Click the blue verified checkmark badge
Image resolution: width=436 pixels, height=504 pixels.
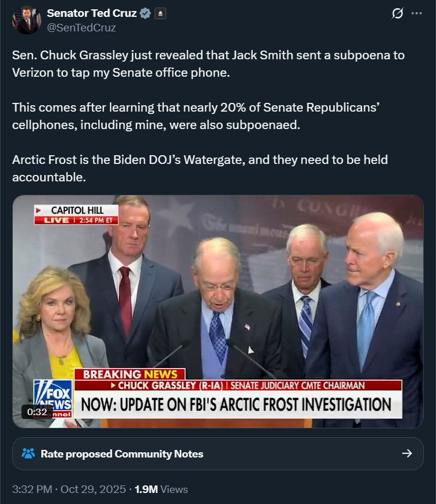(145, 13)
